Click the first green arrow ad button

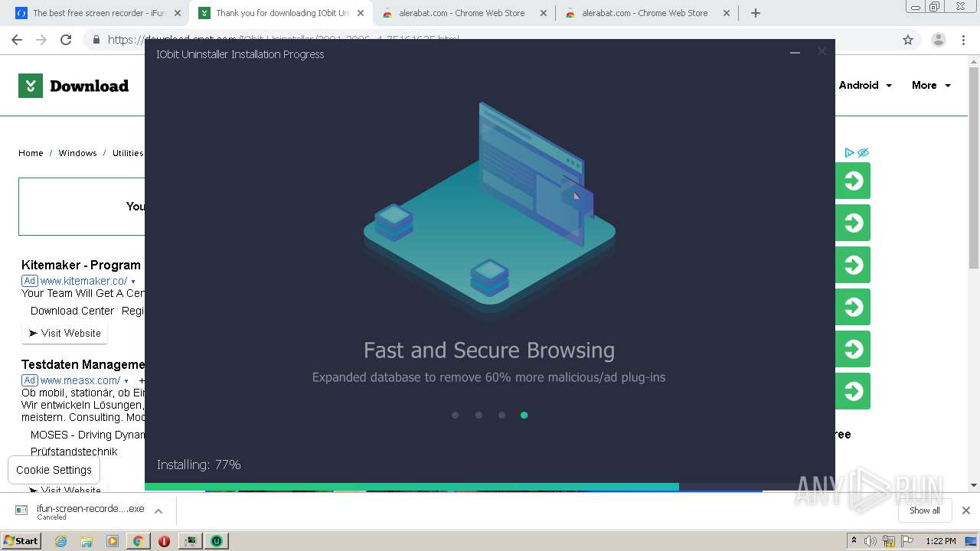(853, 181)
